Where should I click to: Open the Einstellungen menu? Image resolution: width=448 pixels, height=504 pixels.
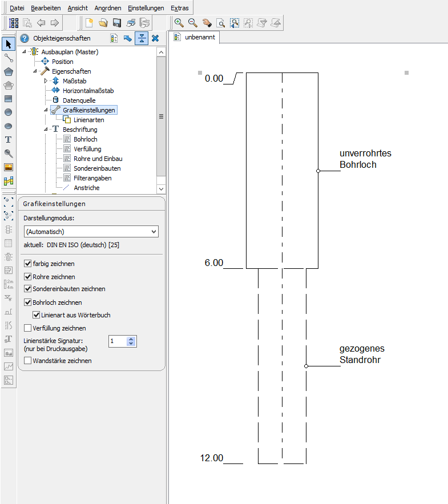[146, 8]
